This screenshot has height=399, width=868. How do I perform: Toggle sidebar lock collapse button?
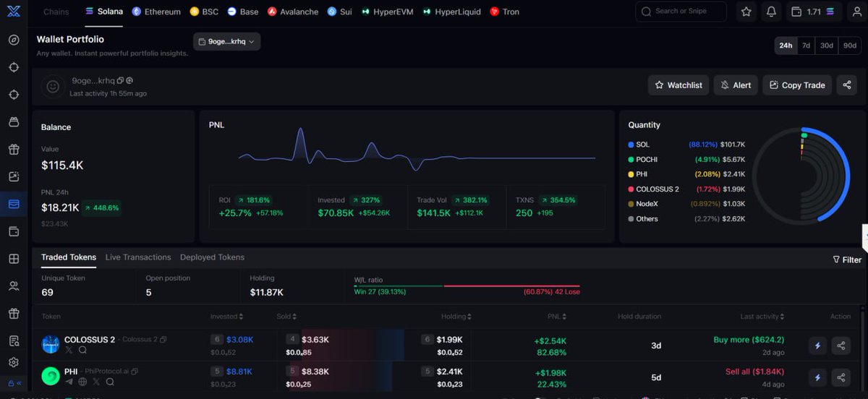click(x=14, y=384)
